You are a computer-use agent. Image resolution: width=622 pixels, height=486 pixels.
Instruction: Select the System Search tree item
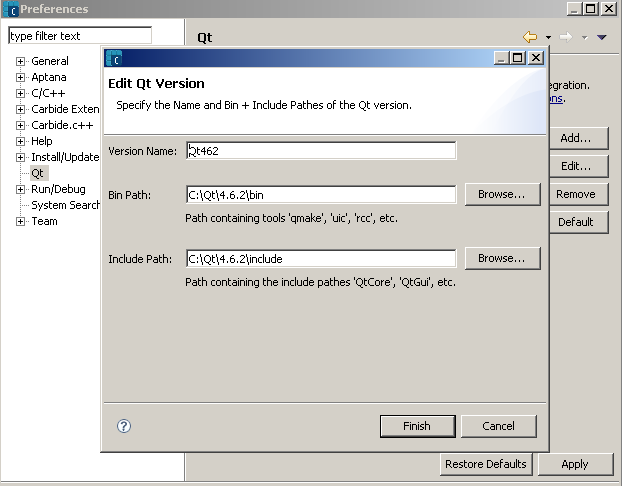point(65,205)
